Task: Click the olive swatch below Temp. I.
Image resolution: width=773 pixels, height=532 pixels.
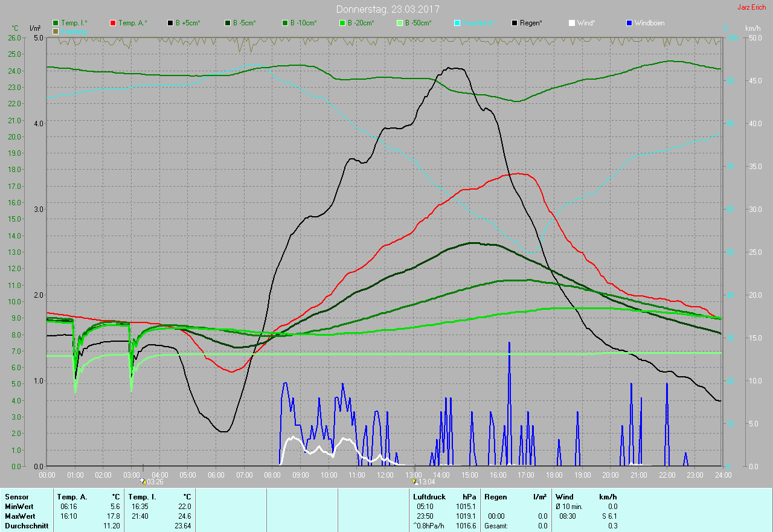Action: (x=56, y=31)
